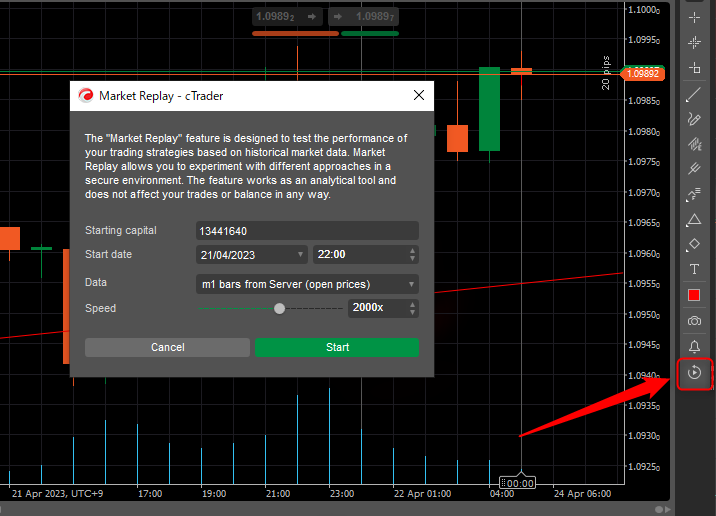Image resolution: width=716 pixels, height=516 pixels.
Task: Select the trend line drawing tool
Action: (x=694, y=95)
